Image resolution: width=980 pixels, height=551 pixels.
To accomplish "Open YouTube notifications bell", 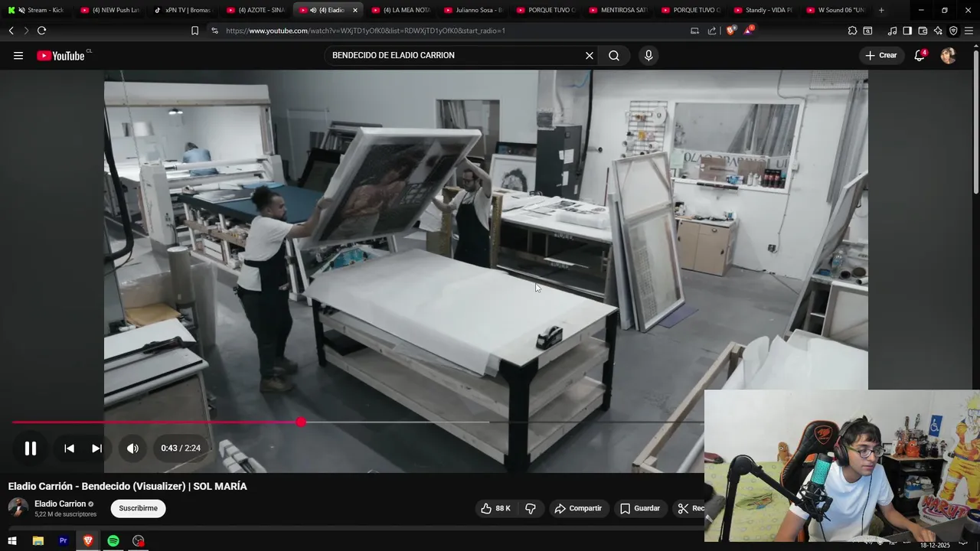I will point(920,55).
